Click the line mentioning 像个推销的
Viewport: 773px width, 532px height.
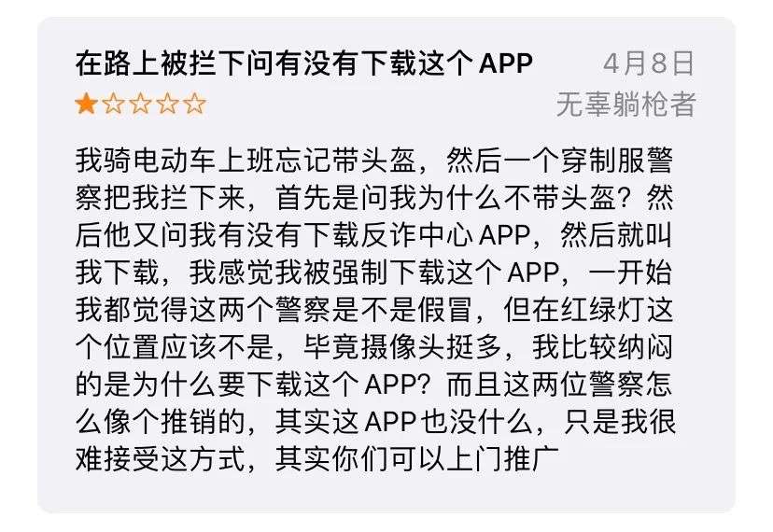tap(375, 422)
